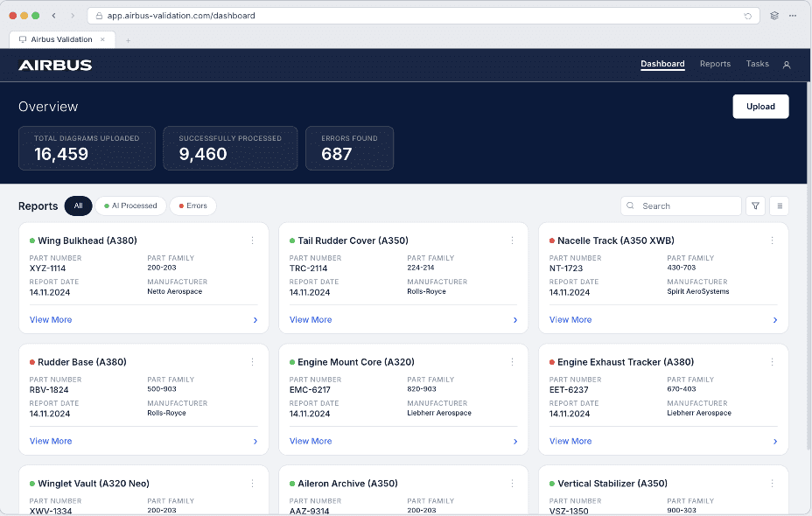Click part number EMC-6217
812x516 pixels.
[x=310, y=390]
